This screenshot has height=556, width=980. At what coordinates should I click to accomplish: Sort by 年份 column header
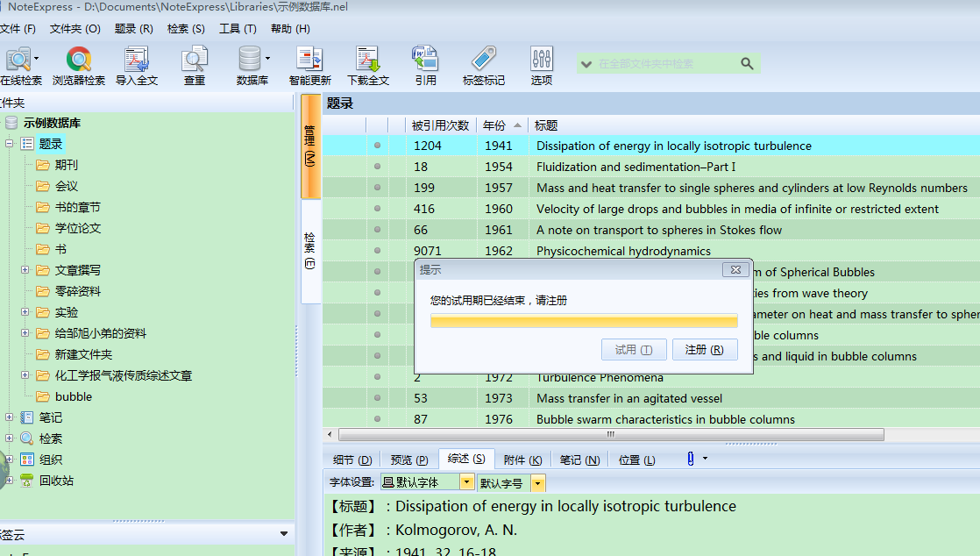pyautogui.click(x=502, y=125)
